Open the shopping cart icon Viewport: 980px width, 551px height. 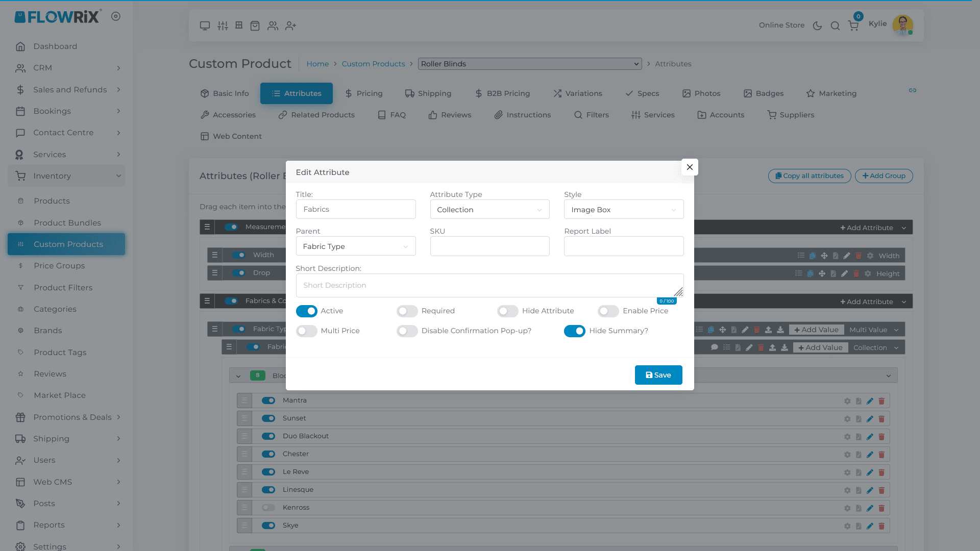853,26
